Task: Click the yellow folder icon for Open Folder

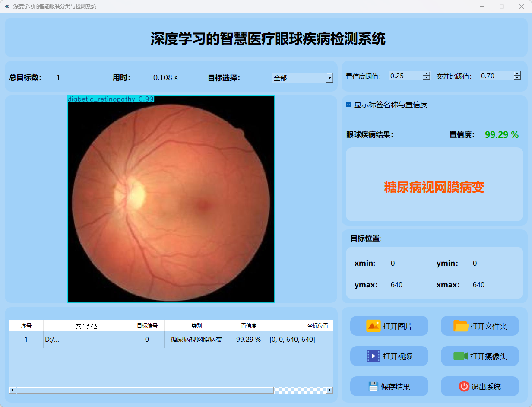Action: [461, 326]
